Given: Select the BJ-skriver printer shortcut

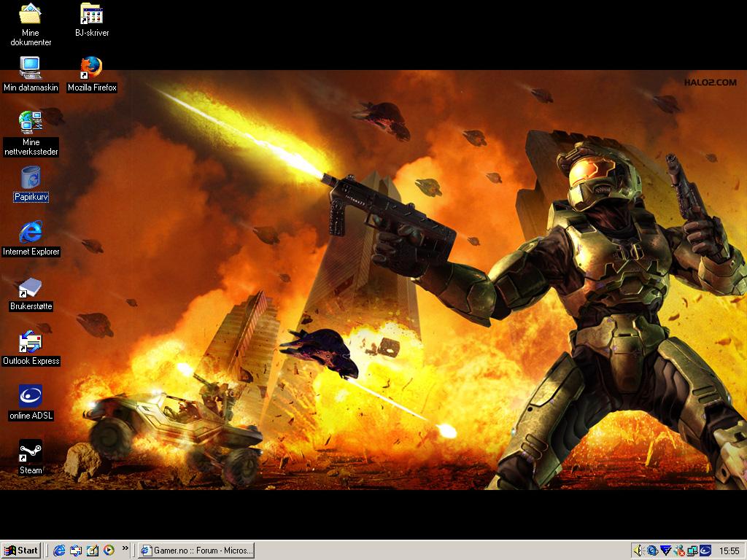Looking at the screenshot, I should point(92,20).
